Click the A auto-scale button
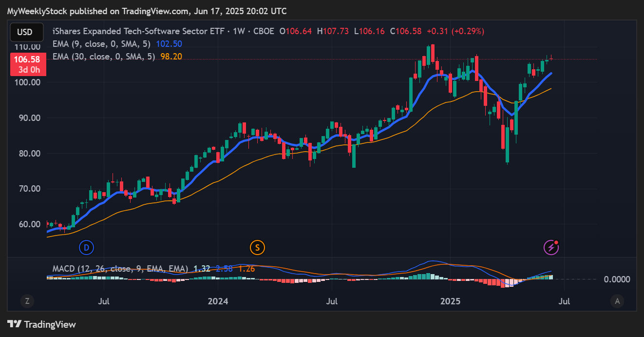Screen dimensions: 644x337 click(x=617, y=301)
